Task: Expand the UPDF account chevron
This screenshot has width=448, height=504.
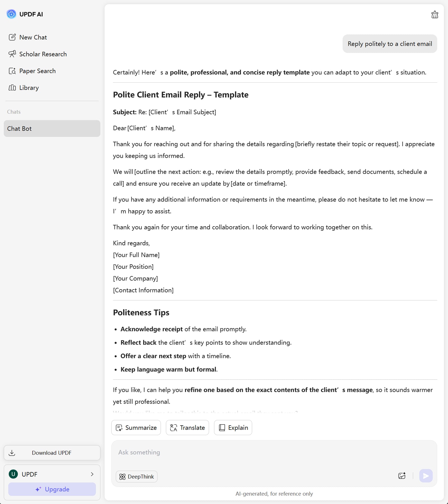Action: 92,474
